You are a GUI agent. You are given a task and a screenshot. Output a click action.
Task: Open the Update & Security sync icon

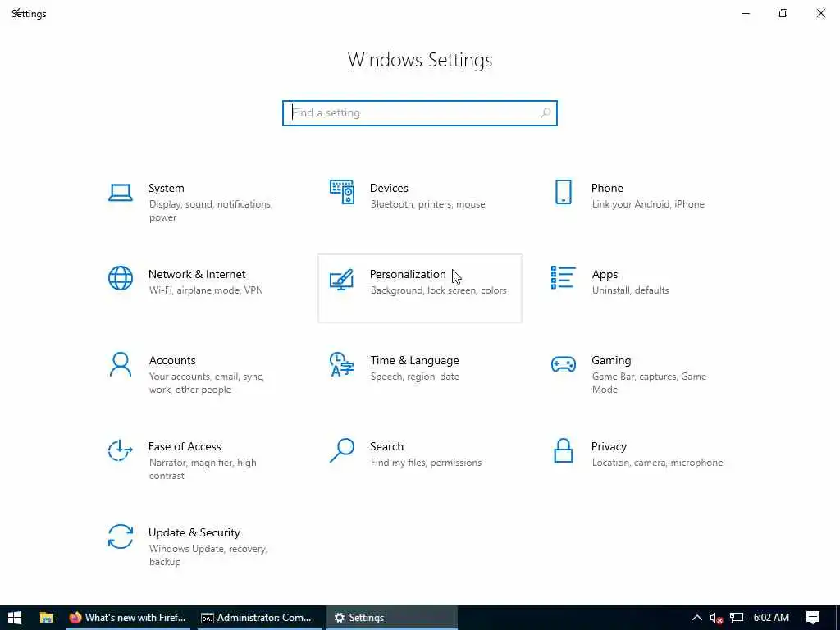coord(120,536)
